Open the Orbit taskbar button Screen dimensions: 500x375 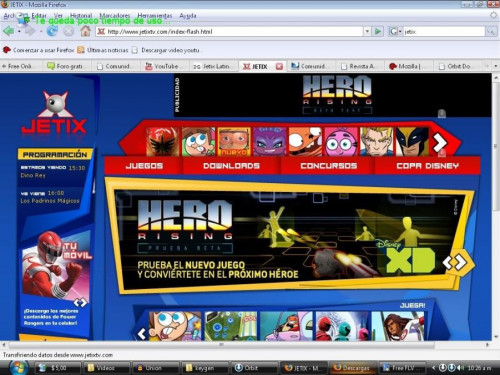[254, 368]
